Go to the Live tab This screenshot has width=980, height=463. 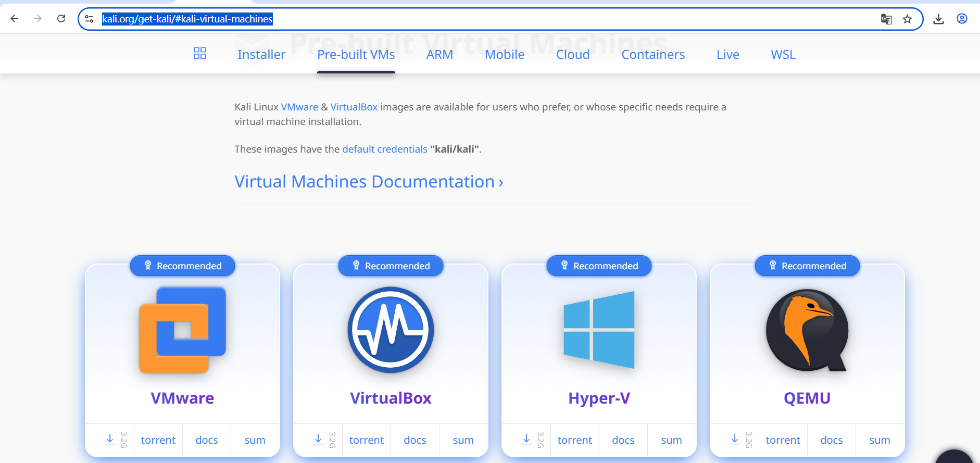pos(728,55)
